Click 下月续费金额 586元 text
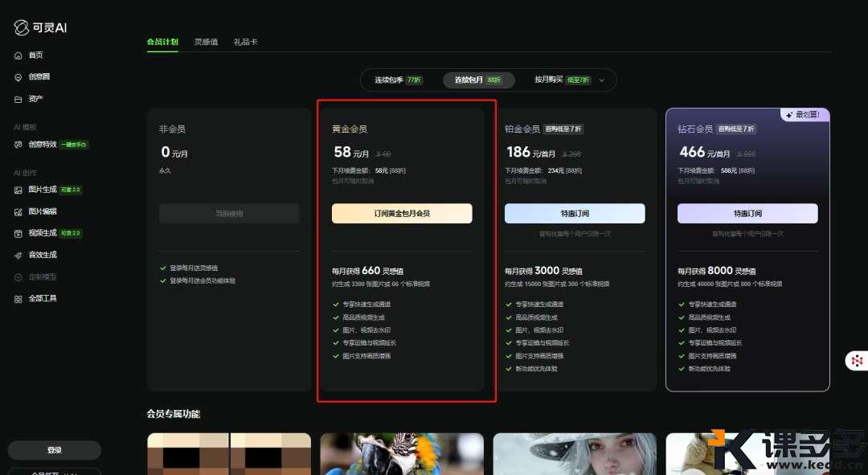The image size is (868, 475). (716, 170)
